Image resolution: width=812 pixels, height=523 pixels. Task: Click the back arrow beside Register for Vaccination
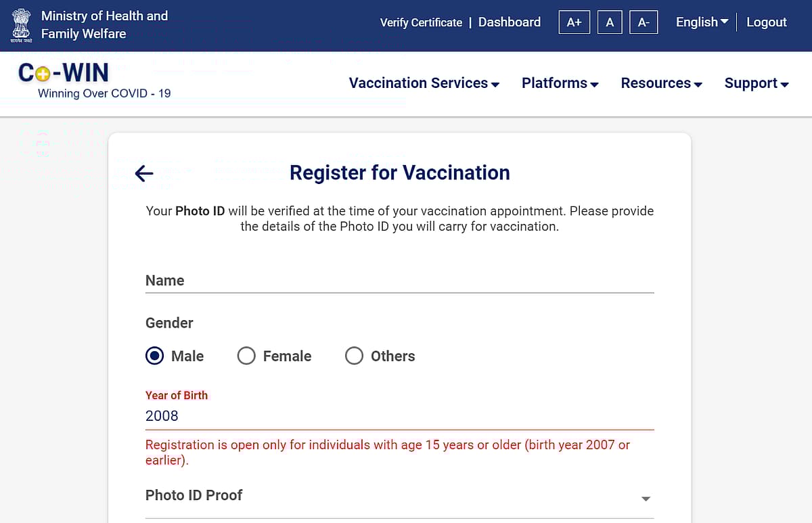click(x=144, y=173)
